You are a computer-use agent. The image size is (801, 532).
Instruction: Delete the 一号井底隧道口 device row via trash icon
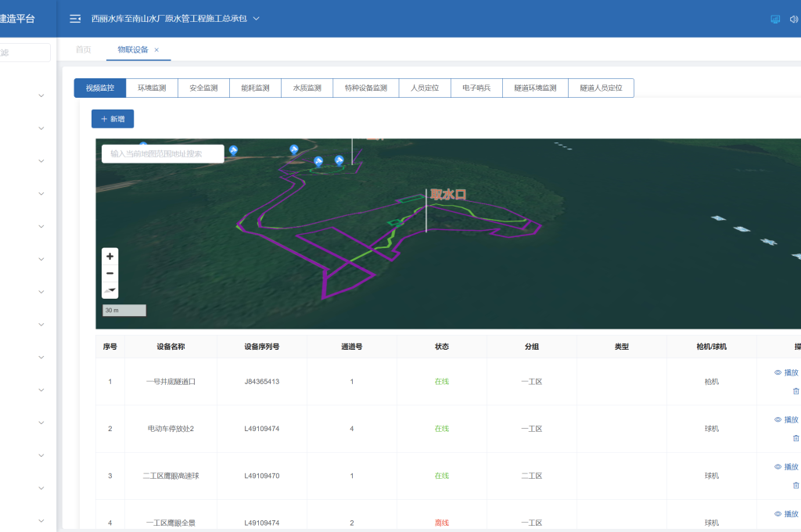coord(796,390)
